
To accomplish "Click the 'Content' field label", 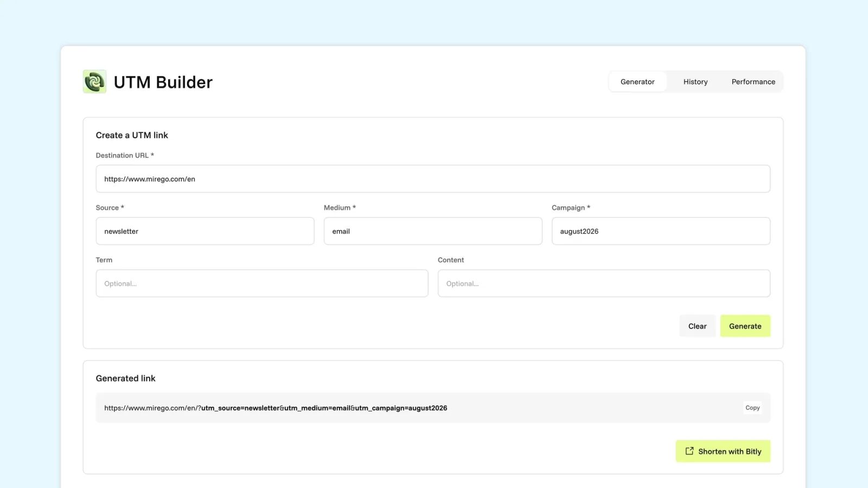I will click(x=451, y=260).
